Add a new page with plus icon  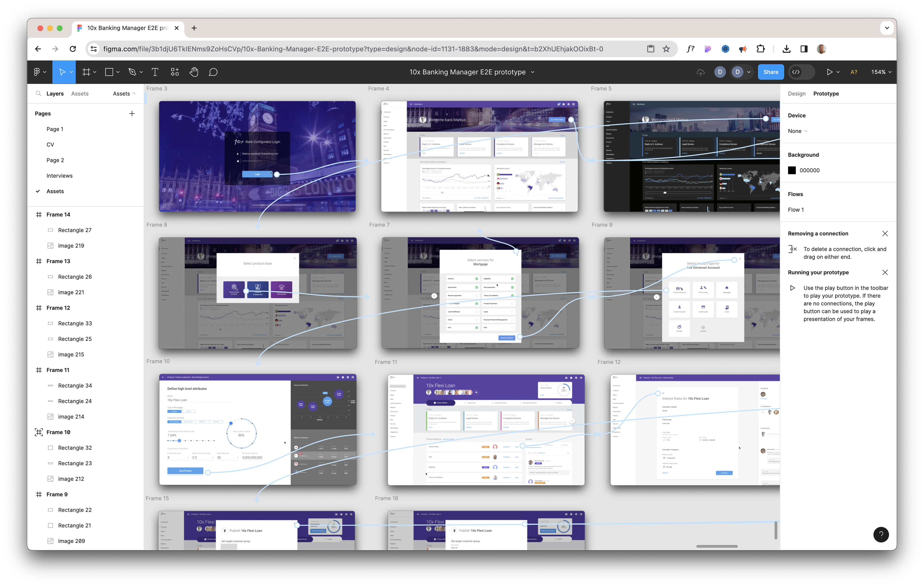132,113
